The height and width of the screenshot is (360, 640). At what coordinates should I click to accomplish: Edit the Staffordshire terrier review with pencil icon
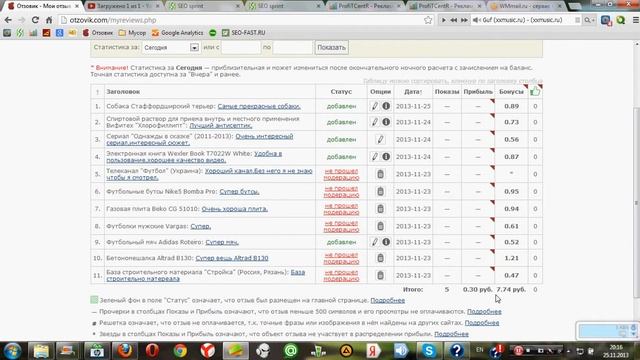pos(375,106)
